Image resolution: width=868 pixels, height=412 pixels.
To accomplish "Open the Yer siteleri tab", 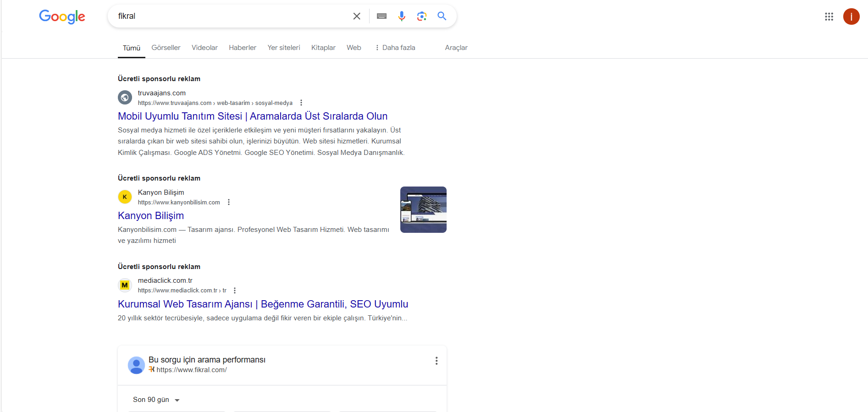I will 284,48.
